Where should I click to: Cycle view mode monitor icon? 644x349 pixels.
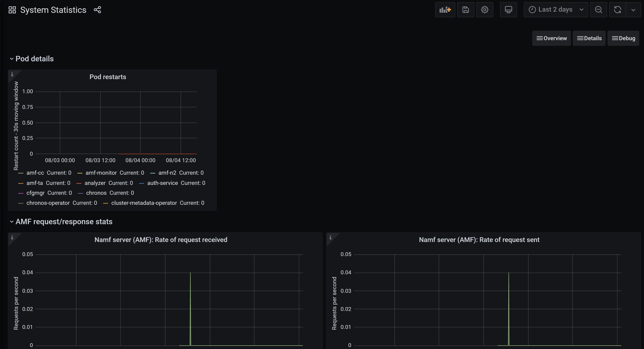click(508, 10)
